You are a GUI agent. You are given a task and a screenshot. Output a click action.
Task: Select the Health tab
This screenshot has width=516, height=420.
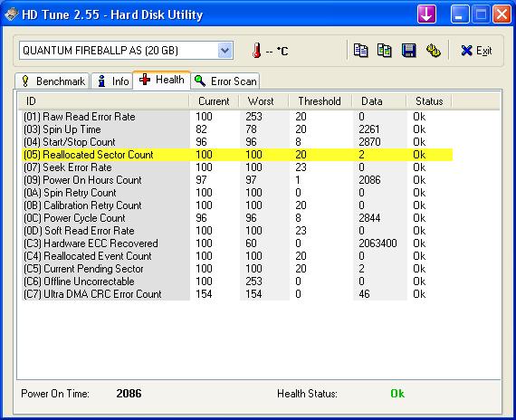click(x=161, y=80)
